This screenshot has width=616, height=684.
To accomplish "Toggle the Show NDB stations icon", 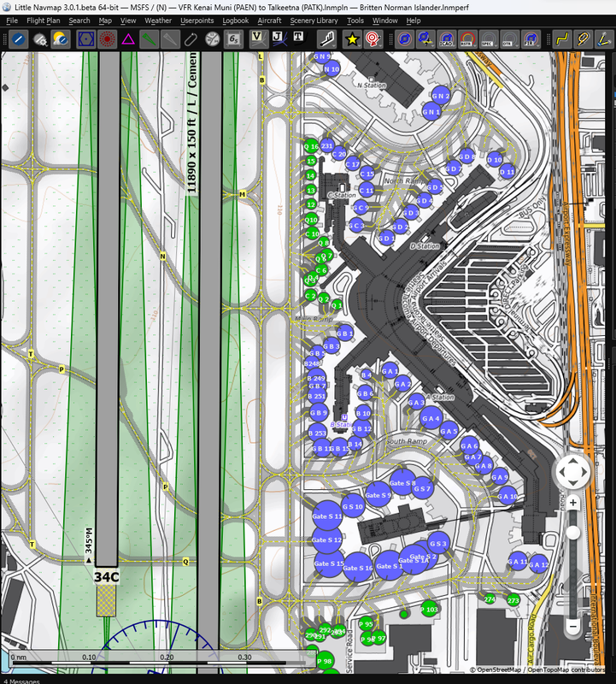I will point(107,39).
